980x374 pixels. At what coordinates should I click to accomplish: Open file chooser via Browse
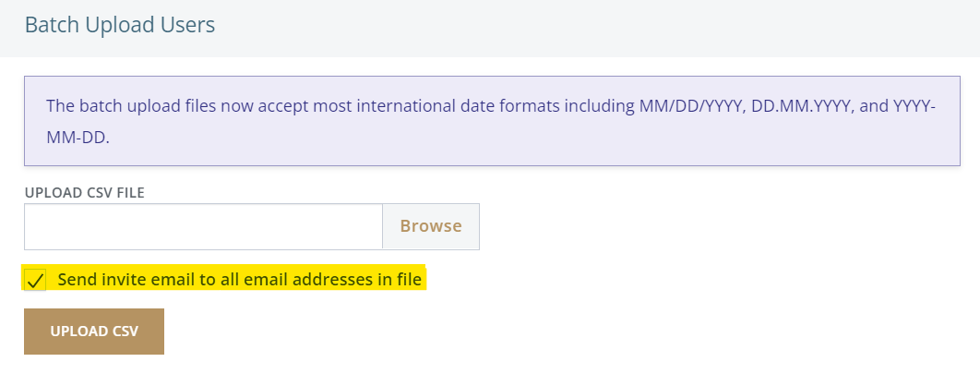pyautogui.click(x=431, y=226)
